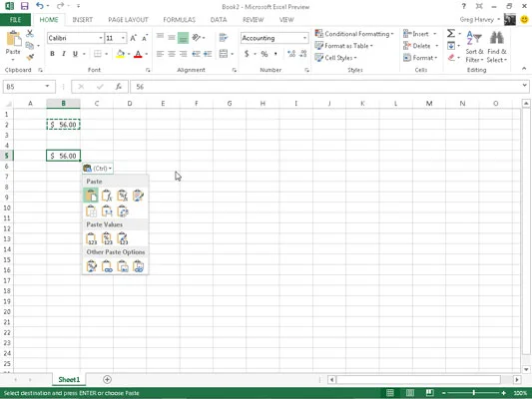Click Increase Font Size icon
The width and height of the screenshot is (532, 399).
pyautogui.click(x=134, y=38)
